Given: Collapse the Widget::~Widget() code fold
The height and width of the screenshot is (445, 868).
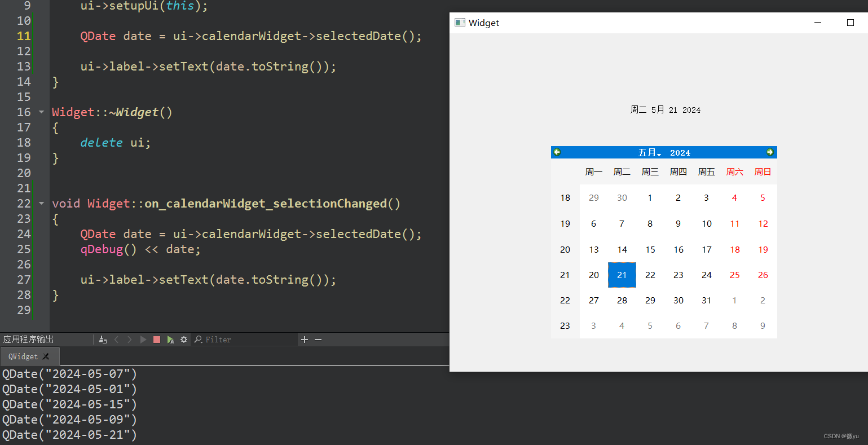Looking at the screenshot, I should (x=41, y=112).
